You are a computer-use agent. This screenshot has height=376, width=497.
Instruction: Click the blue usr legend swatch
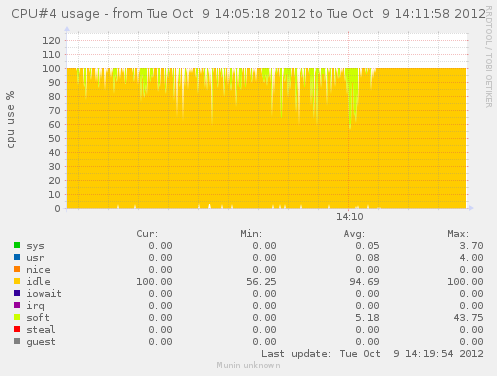(x=17, y=257)
